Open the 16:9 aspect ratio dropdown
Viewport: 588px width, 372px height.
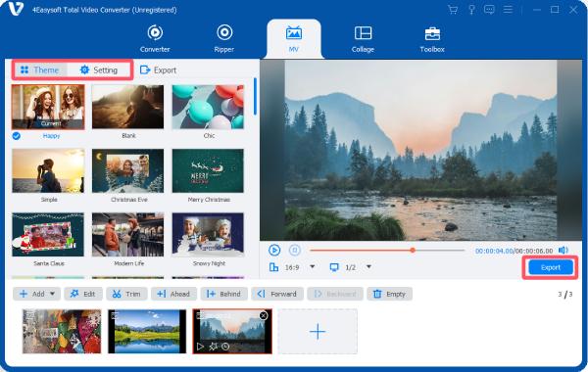(x=312, y=266)
